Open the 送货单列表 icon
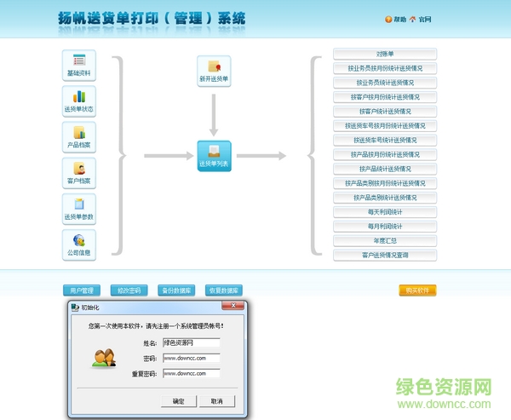This screenshot has height=420, width=511. click(214, 156)
